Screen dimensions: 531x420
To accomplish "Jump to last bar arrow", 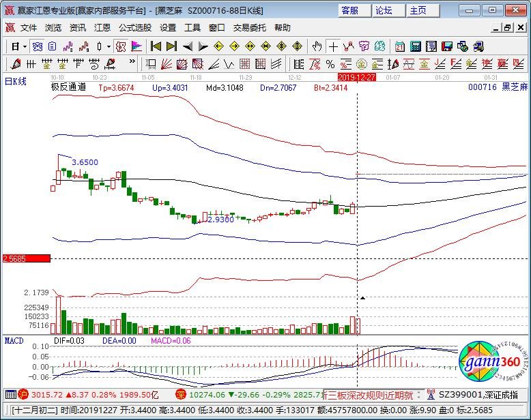I will [x=172, y=46].
